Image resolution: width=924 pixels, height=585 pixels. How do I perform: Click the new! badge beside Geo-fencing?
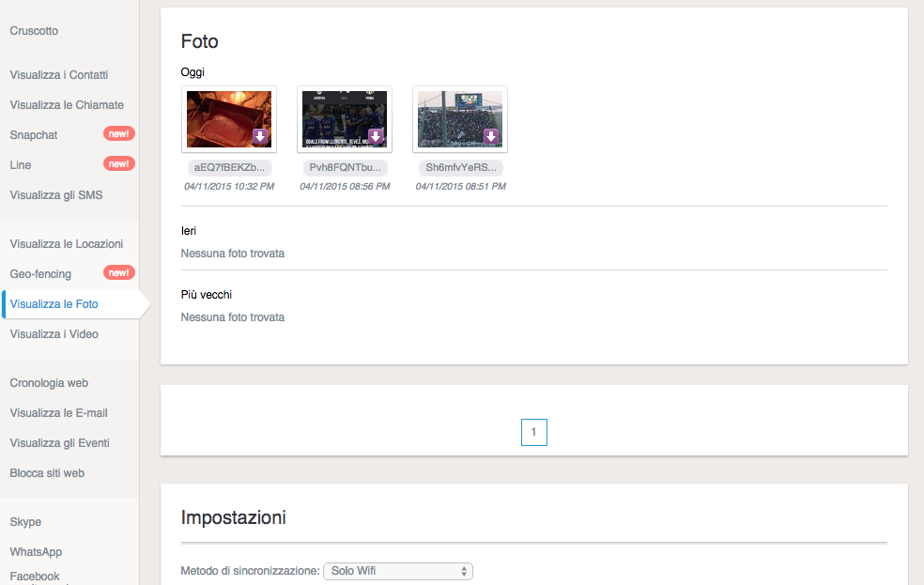coord(119,273)
